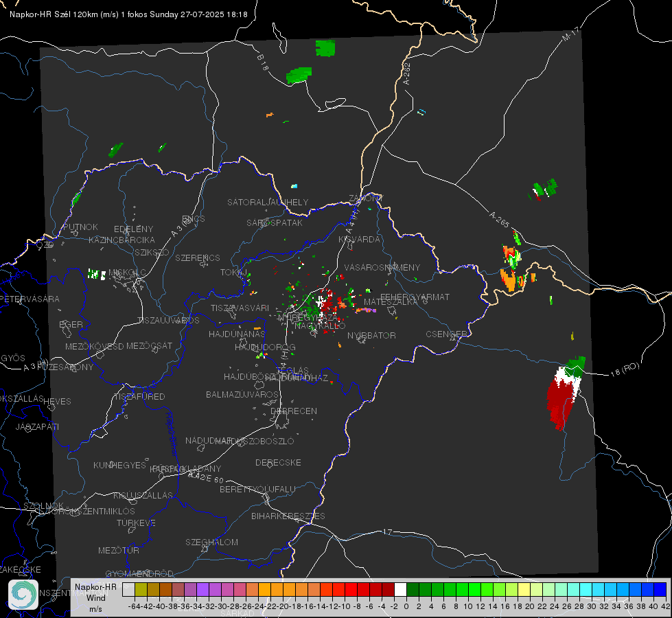Select the KUNHEGYES label
The image size is (672, 618).
[x=119, y=466]
